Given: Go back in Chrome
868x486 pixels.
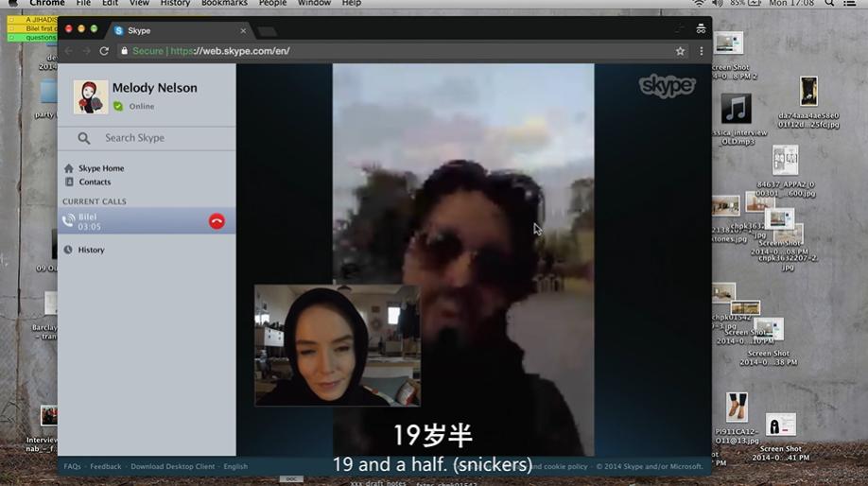Looking at the screenshot, I should click(x=69, y=51).
